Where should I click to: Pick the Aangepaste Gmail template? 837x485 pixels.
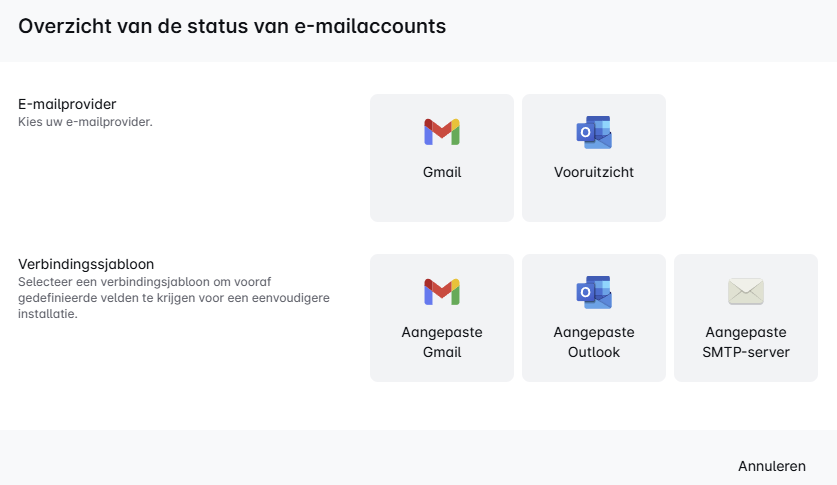point(441,318)
